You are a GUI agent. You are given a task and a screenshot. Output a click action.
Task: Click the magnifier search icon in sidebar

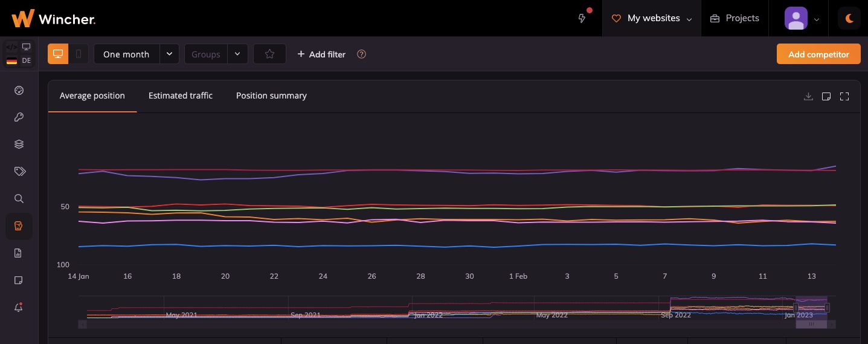pos(19,199)
